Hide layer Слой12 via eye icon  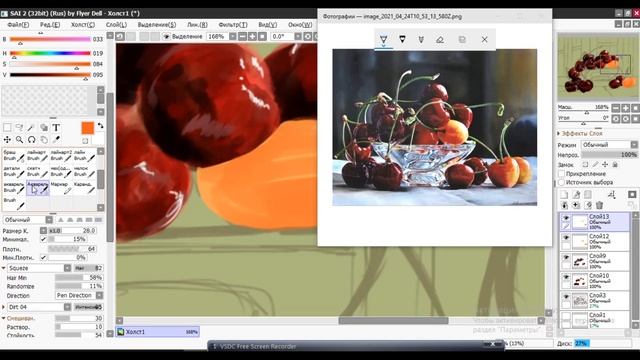point(566,237)
